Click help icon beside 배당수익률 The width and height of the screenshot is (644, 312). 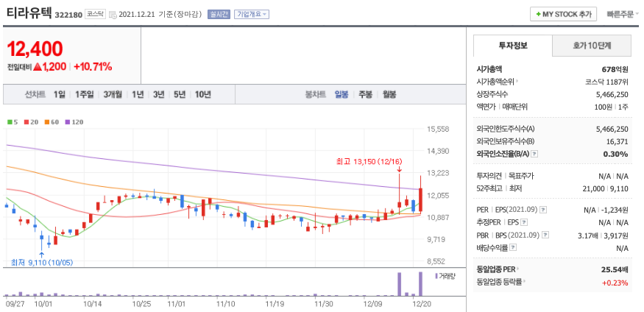(x=514, y=248)
